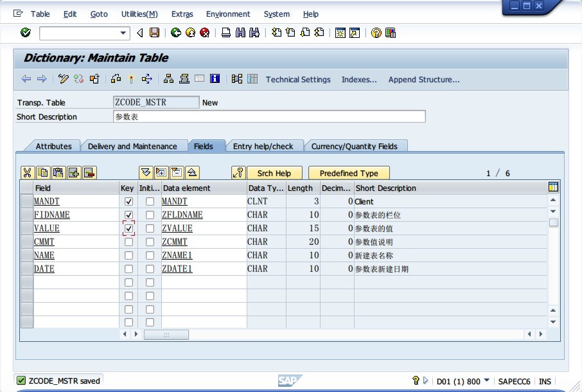Click the red Cancel icon
This screenshot has width=582, height=392.
[204, 33]
